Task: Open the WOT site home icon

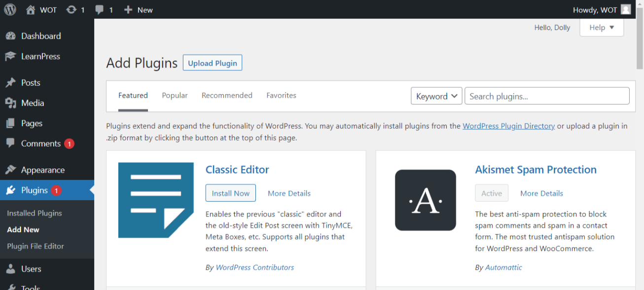Action: coord(31,10)
